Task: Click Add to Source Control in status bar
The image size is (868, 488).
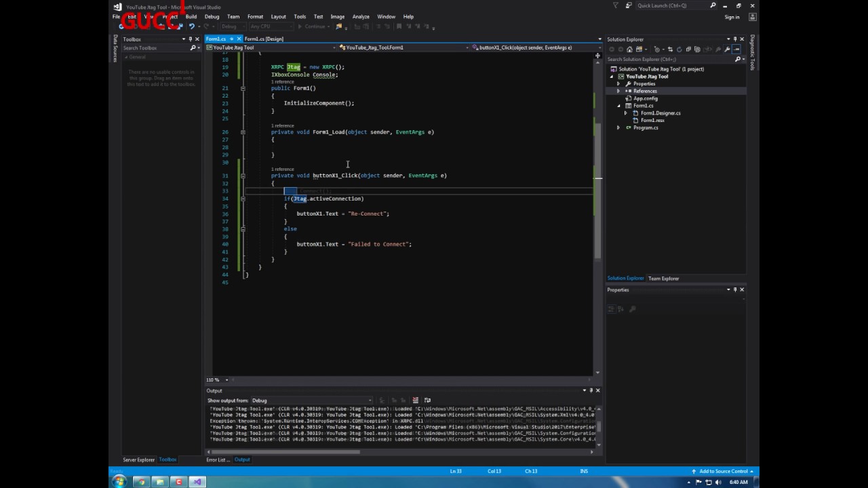Action: (723, 471)
